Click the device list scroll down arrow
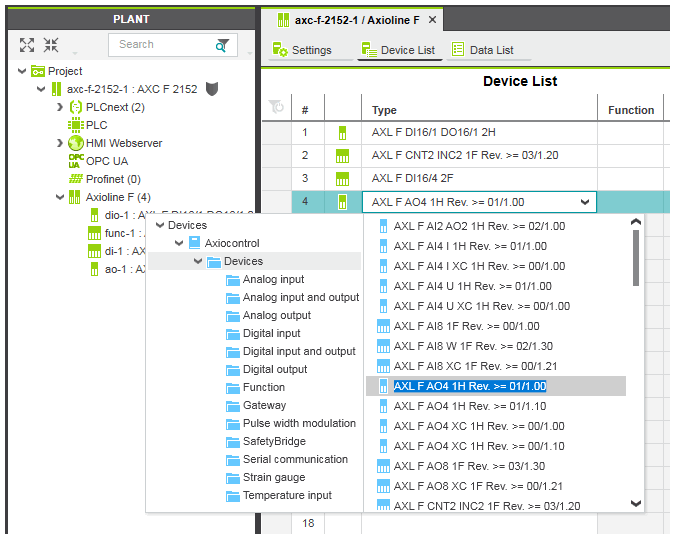 (x=635, y=504)
